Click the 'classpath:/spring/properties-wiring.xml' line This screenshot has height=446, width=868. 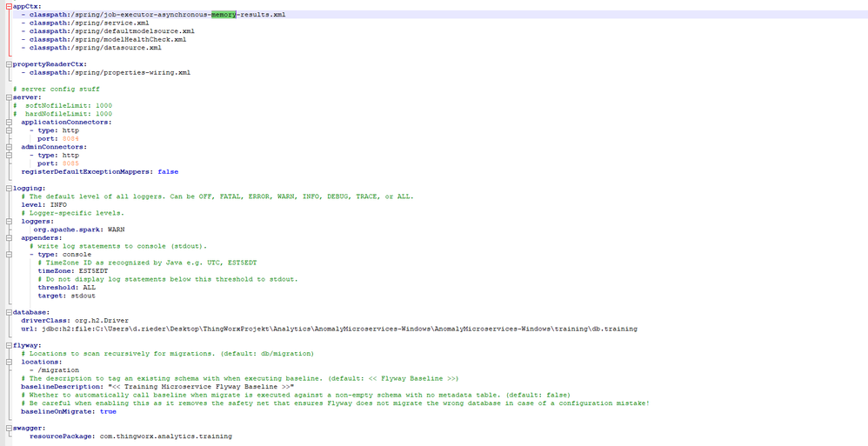point(106,72)
